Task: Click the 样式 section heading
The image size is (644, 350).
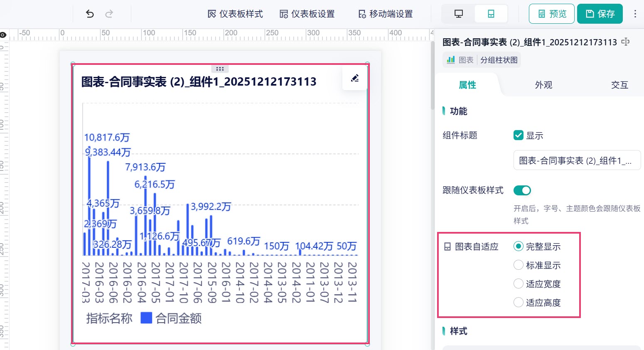Action: pyautogui.click(x=459, y=331)
